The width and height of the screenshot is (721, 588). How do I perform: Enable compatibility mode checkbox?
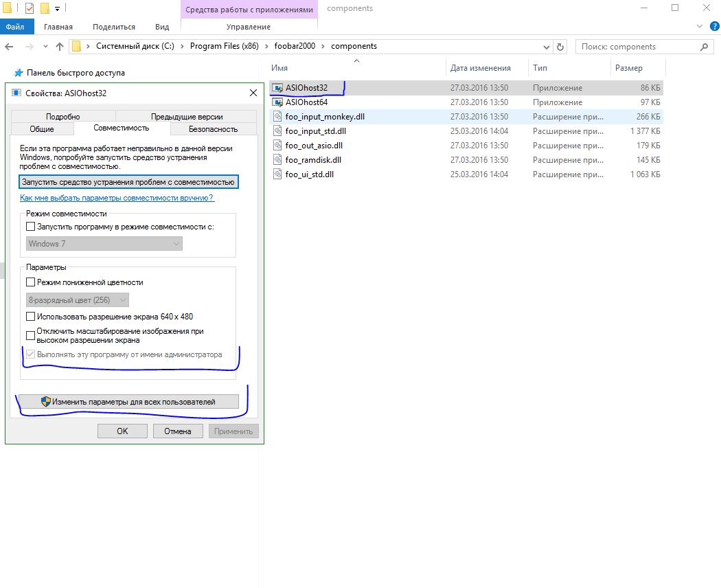coord(30,227)
